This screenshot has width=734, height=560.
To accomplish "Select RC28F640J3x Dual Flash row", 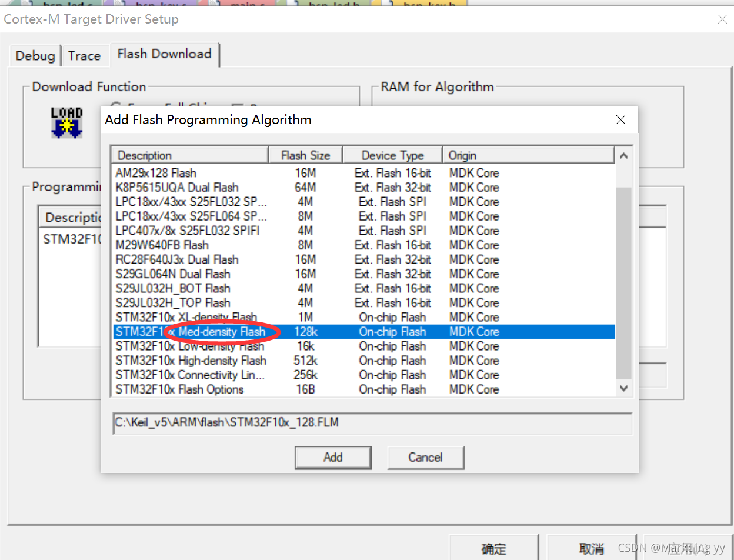I will [x=363, y=259].
